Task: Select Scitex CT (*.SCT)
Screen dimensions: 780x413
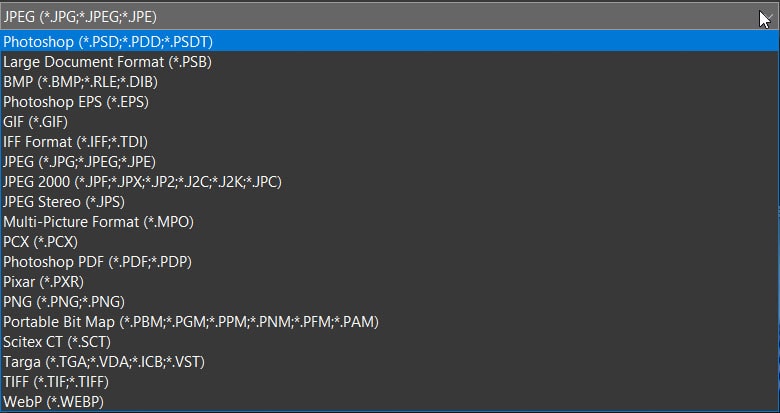Action: click(x=390, y=342)
